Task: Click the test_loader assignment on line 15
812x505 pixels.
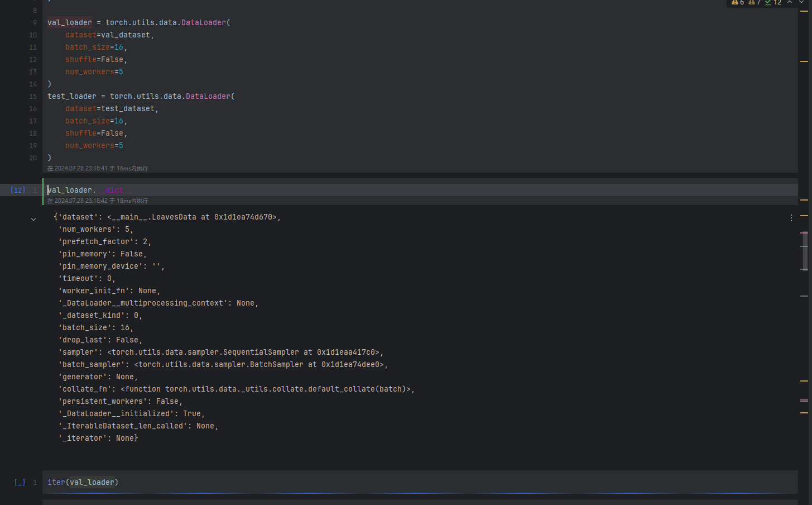Action: click(71, 97)
